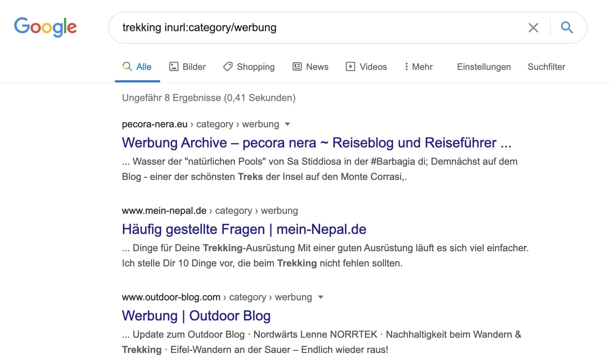Click the Google logo
611x364 pixels.
45,27
